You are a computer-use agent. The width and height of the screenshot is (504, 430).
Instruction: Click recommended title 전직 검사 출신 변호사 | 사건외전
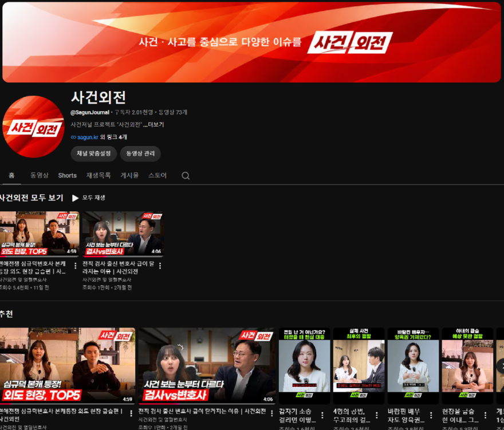pyautogui.click(x=202, y=411)
